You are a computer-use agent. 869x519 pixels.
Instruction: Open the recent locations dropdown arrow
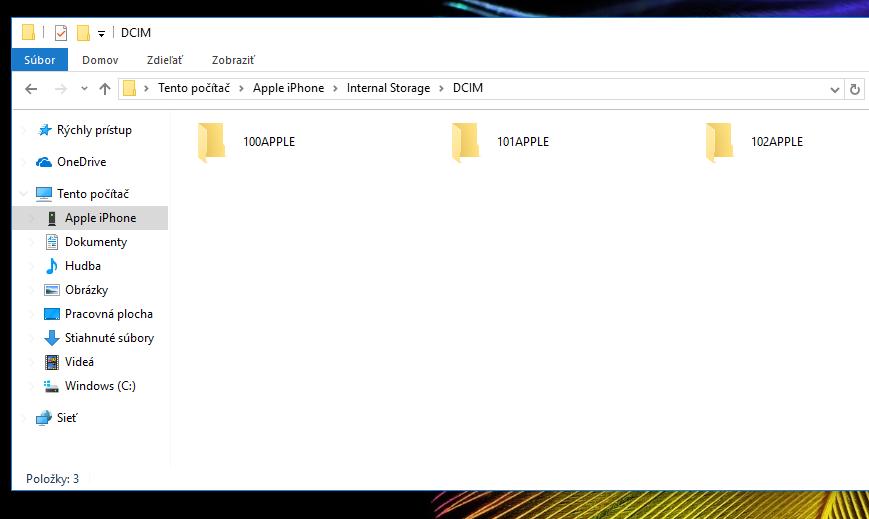pos(82,89)
